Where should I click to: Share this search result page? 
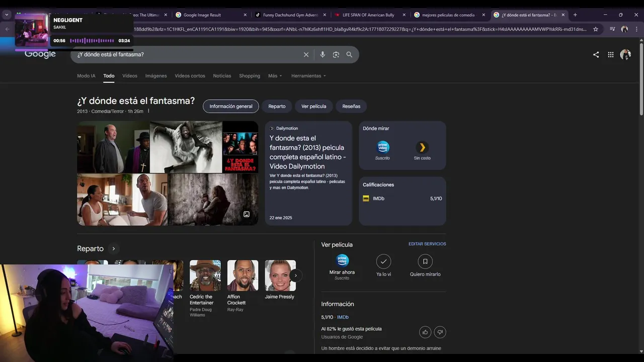point(596,55)
